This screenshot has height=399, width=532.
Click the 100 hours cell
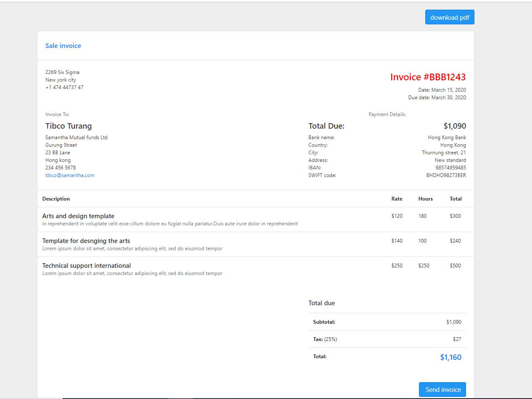422,241
